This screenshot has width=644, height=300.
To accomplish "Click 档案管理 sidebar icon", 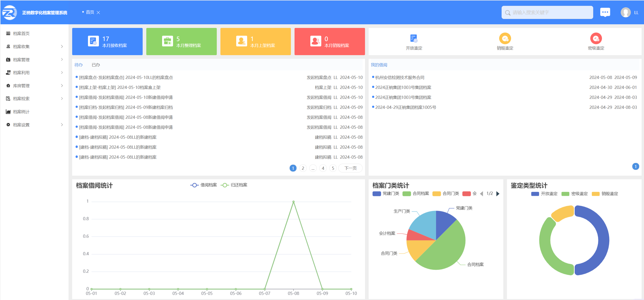I will click(8, 60).
